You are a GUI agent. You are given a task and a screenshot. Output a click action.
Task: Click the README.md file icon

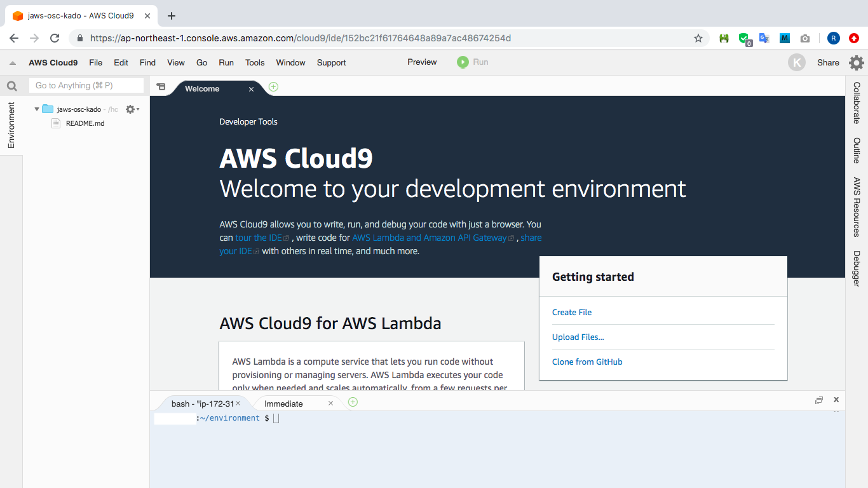(56, 123)
